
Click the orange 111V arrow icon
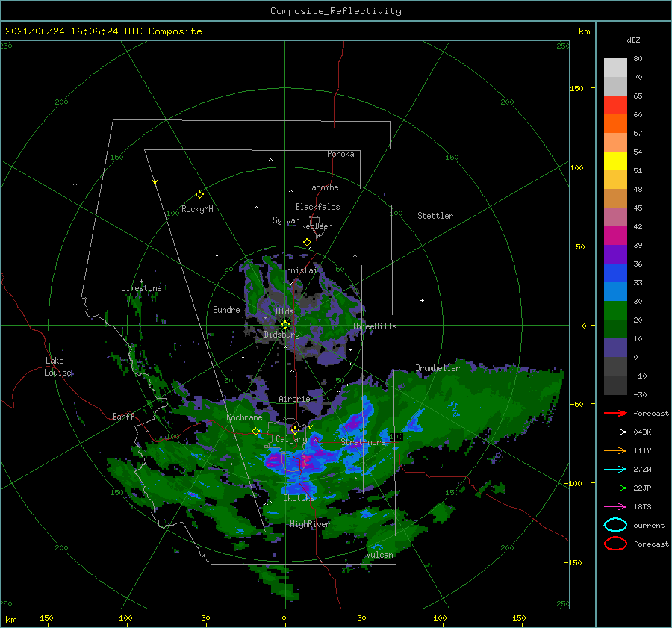click(x=615, y=450)
